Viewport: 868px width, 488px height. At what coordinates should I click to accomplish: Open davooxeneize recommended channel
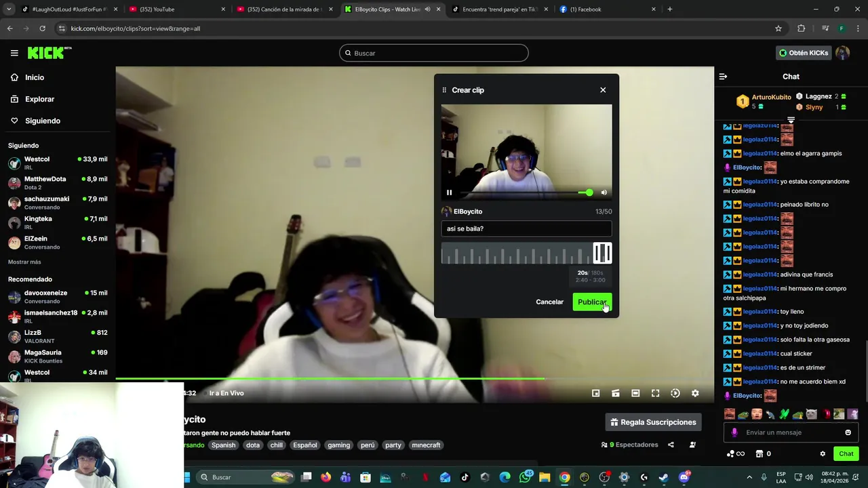[58, 297]
